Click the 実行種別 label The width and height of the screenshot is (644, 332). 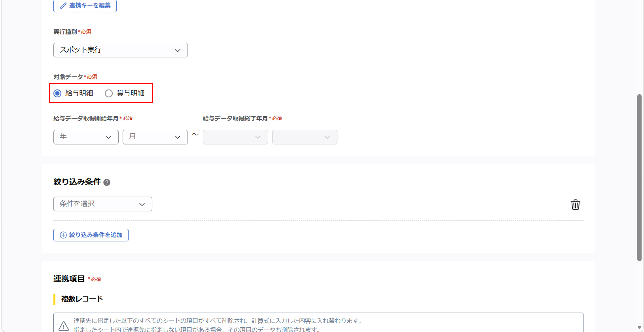(x=65, y=32)
